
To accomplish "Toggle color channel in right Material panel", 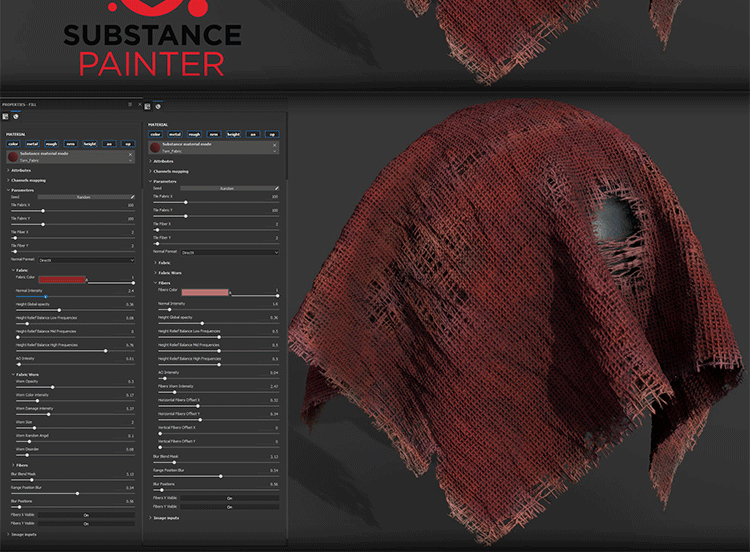I will point(155,134).
